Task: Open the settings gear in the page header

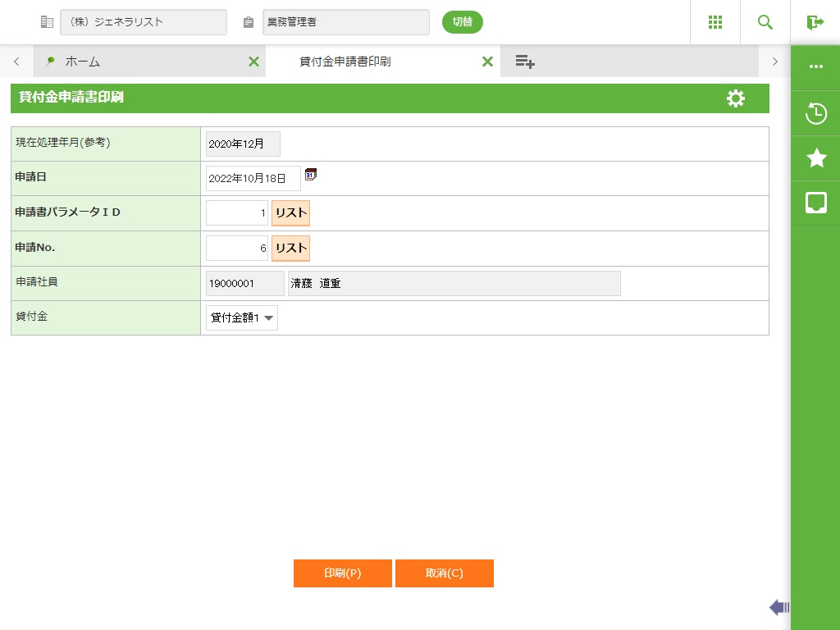Action: coord(736,98)
